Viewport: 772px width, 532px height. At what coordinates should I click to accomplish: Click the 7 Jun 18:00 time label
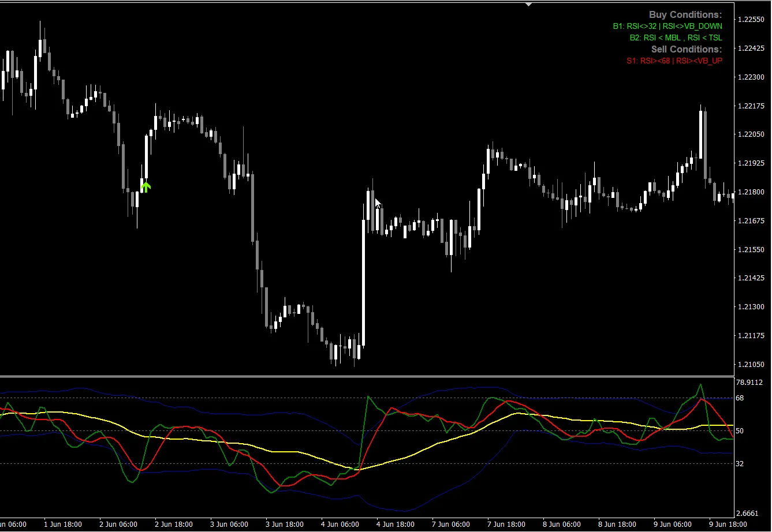[x=506, y=524]
